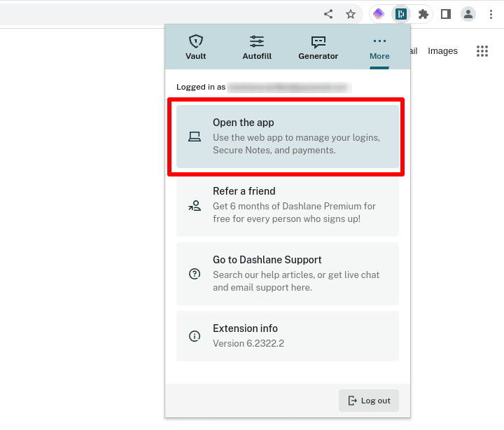Switch to the Autofill tab
The height and width of the screenshot is (430, 504).
[x=257, y=47]
